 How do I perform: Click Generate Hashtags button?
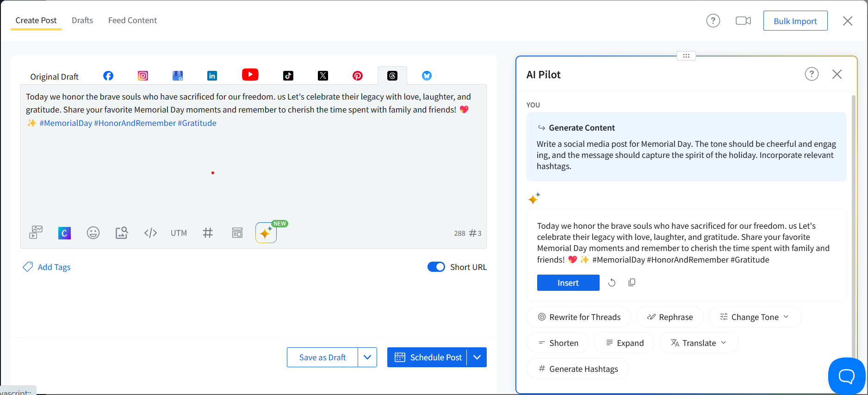pos(578,369)
